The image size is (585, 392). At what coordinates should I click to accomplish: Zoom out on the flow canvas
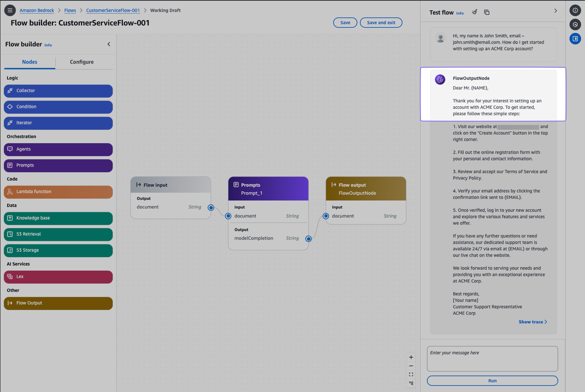click(411, 366)
